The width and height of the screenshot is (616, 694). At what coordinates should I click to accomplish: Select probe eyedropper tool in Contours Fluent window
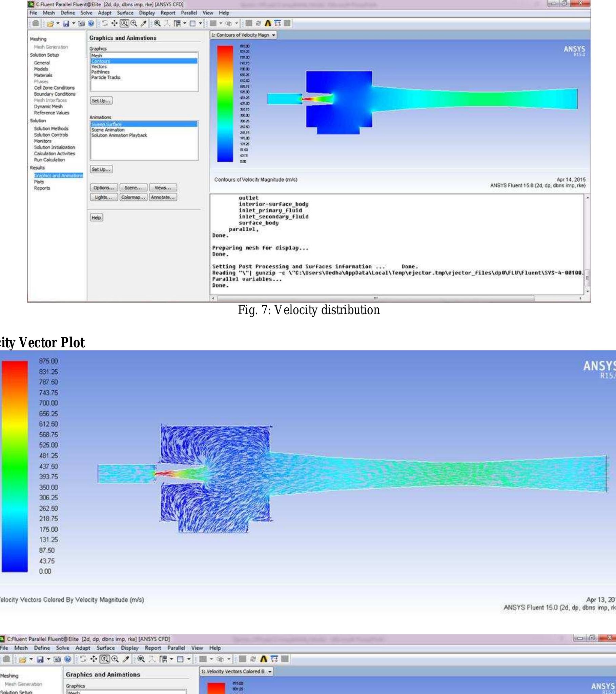pos(144,24)
